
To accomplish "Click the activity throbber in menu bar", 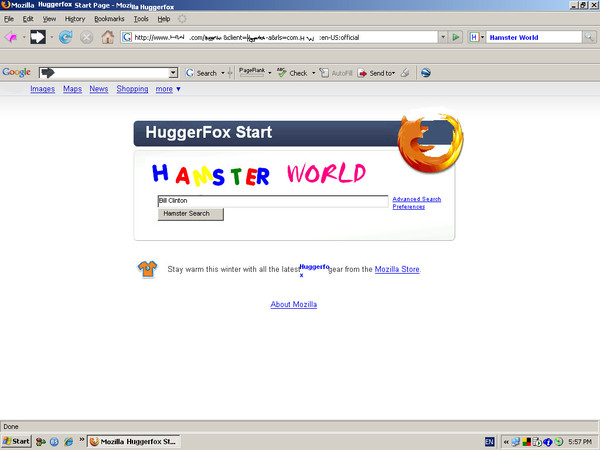I will 182,19.
